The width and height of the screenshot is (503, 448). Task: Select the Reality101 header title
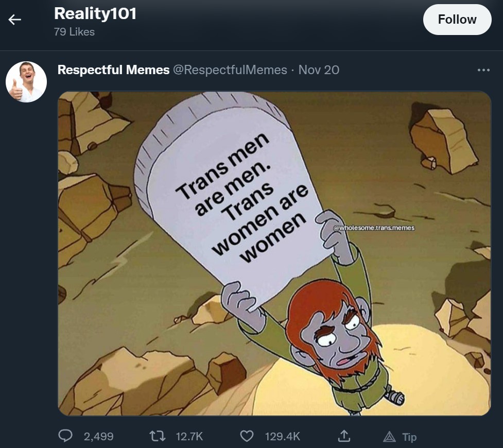click(95, 14)
